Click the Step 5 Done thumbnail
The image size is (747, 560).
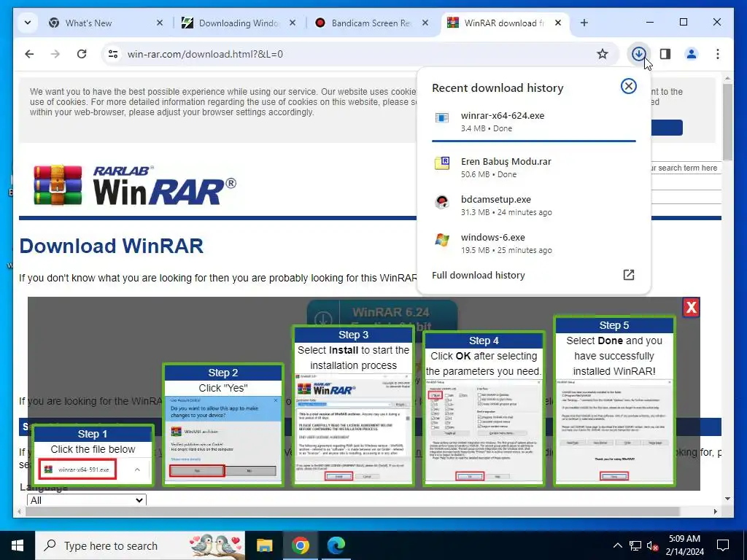click(614, 401)
